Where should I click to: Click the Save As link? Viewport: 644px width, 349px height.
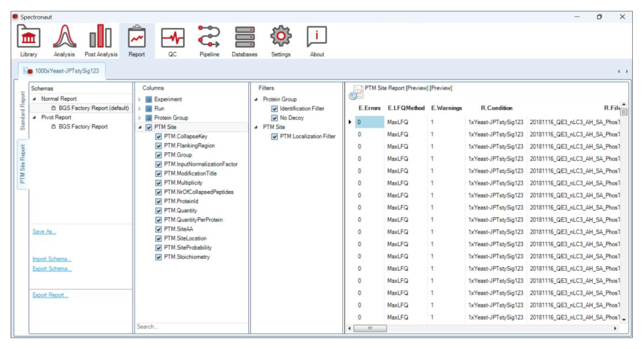[44, 231]
